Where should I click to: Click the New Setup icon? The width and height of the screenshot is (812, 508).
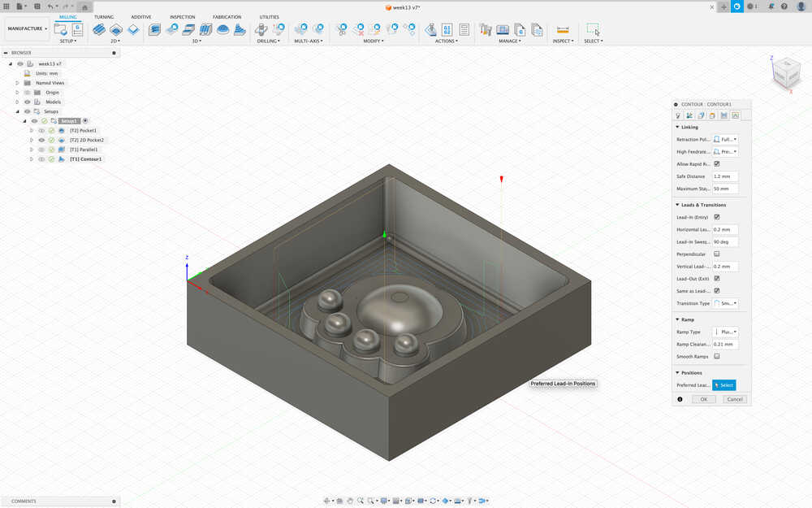[61, 29]
